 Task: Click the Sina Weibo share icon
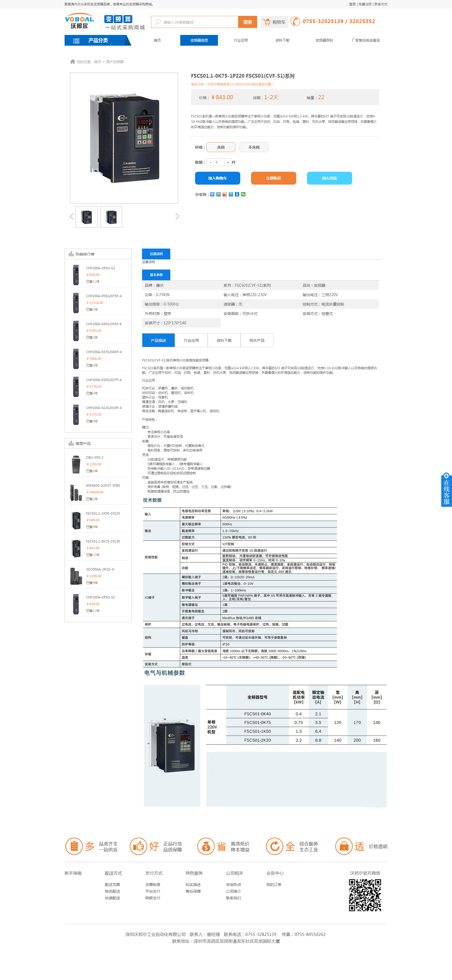[x=225, y=194]
